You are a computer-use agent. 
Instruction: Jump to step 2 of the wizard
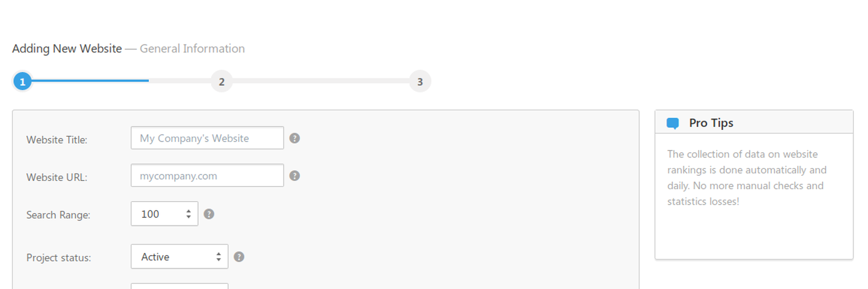pyautogui.click(x=221, y=81)
